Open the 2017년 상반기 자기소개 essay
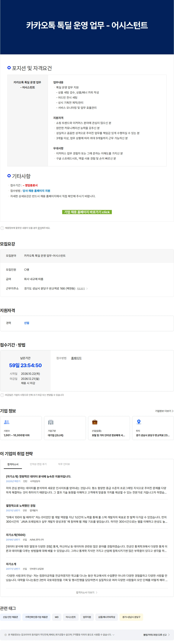Viewport: 174px width, 644px height. click(11, 564)
